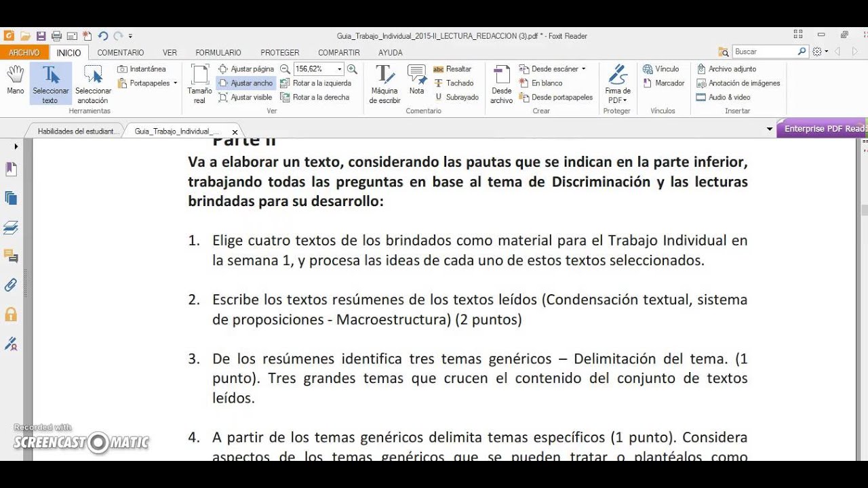Open the bookmarks panel in sidebar

coord(11,169)
